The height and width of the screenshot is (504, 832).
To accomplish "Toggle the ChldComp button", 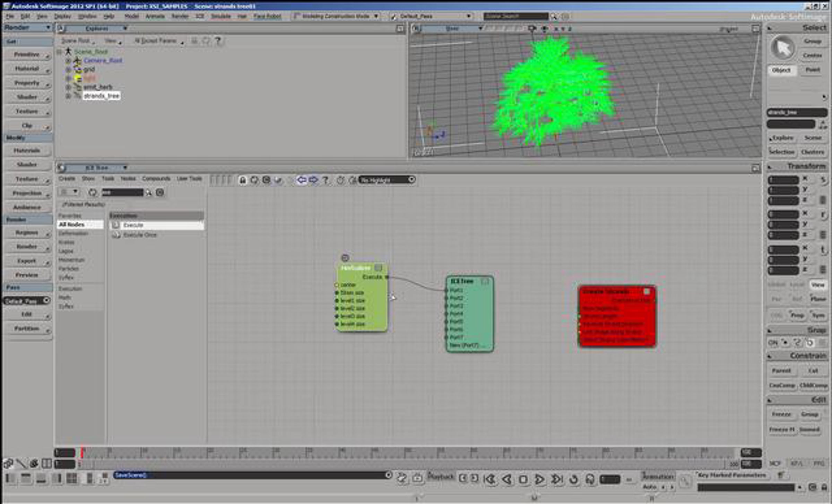I will point(813,386).
